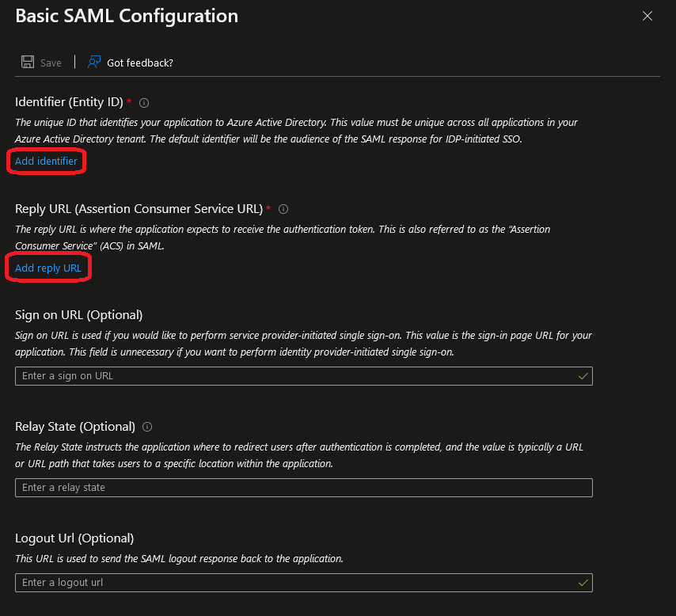676x616 pixels.
Task: Click the Basic SAML Configuration title
Action: [127, 16]
